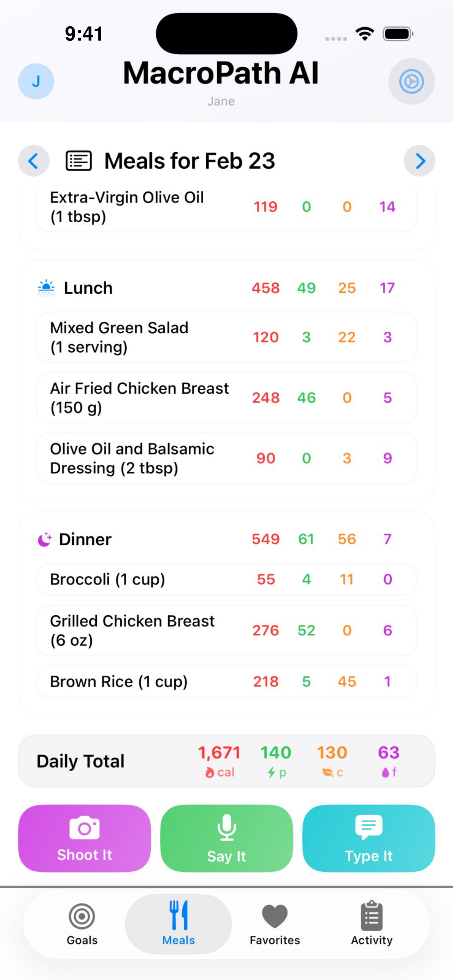
Task: Switch to the Goals tab
Action: pos(82,923)
